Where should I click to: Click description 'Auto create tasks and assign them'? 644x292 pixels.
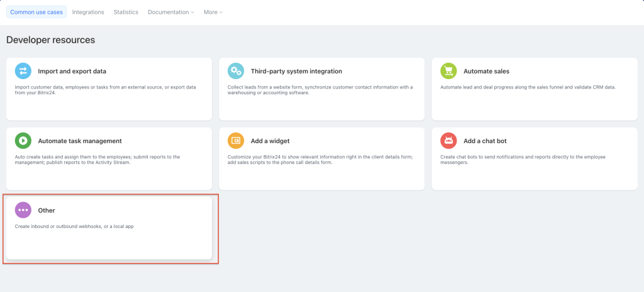(97, 160)
